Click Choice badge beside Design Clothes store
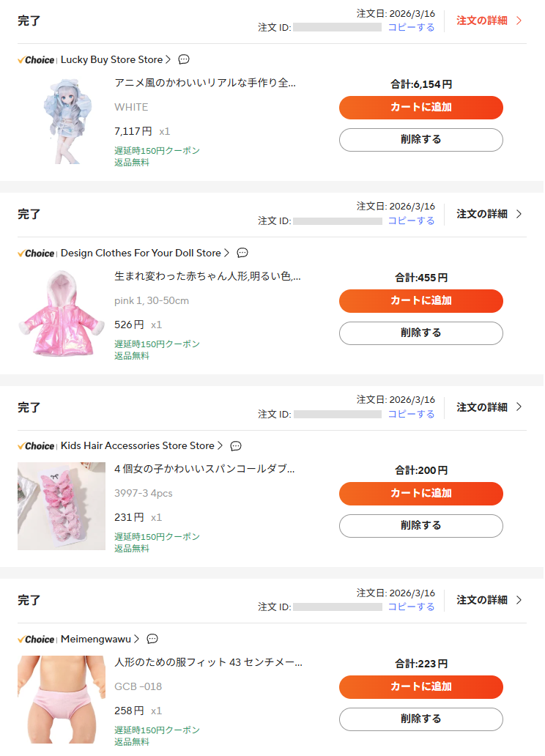The image size is (545, 756). 36,253
